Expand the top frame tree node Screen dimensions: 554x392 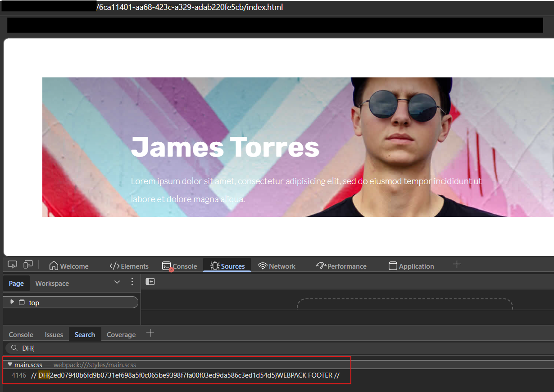pos(12,302)
